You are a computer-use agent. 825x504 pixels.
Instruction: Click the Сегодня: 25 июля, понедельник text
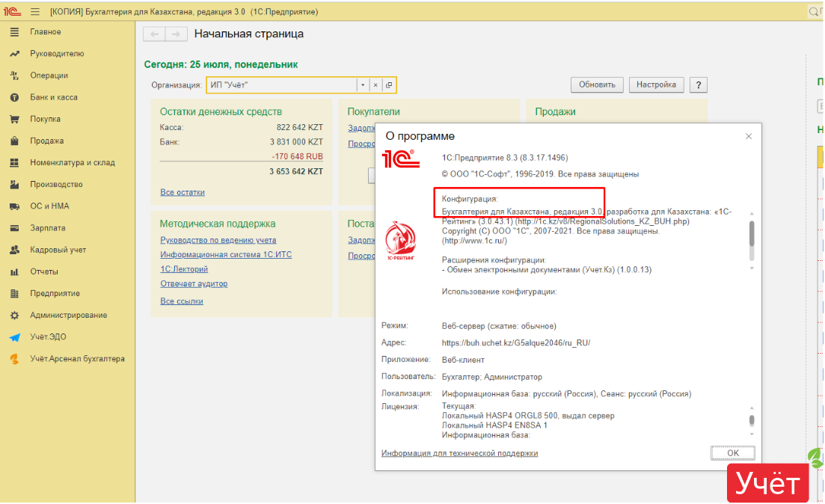(x=221, y=65)
